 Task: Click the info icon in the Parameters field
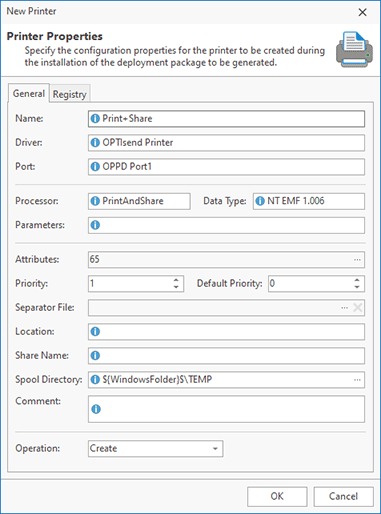pyautogui.click(x=95, y=225)
